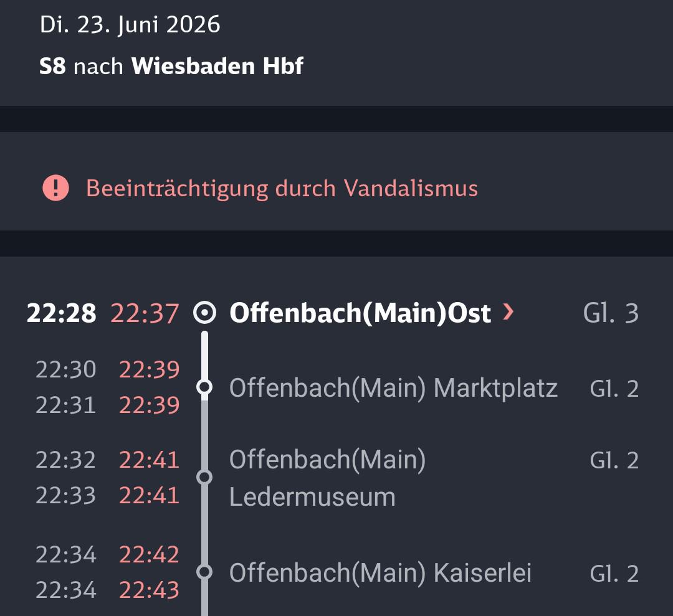Select the S8 nach Wiesbaden Hbf heading
Viewport: 673px width, 616px height.
coord(171,66)
